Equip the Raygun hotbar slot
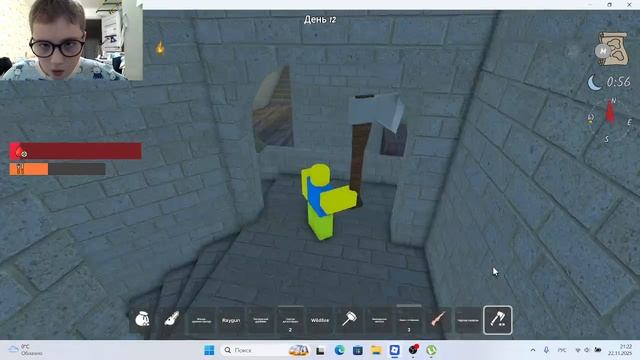Screen dimensions: 640x360 [231, 320]
